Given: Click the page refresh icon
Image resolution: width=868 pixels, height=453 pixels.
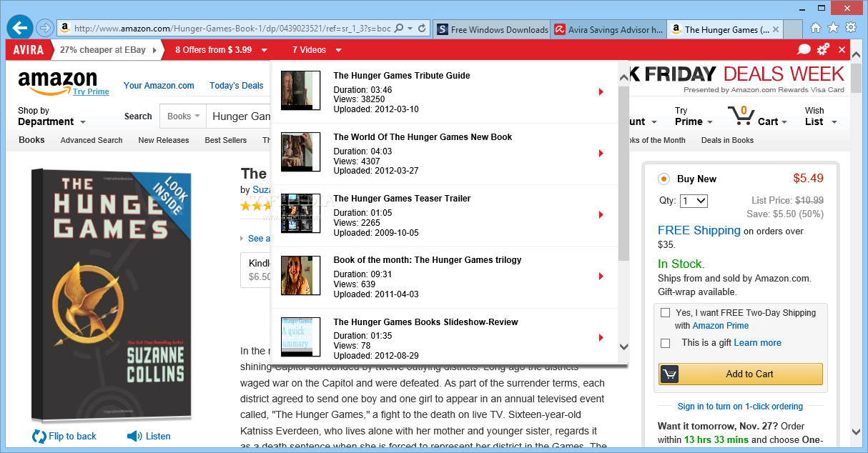Looking at the screenshot, I should (422, 29).
